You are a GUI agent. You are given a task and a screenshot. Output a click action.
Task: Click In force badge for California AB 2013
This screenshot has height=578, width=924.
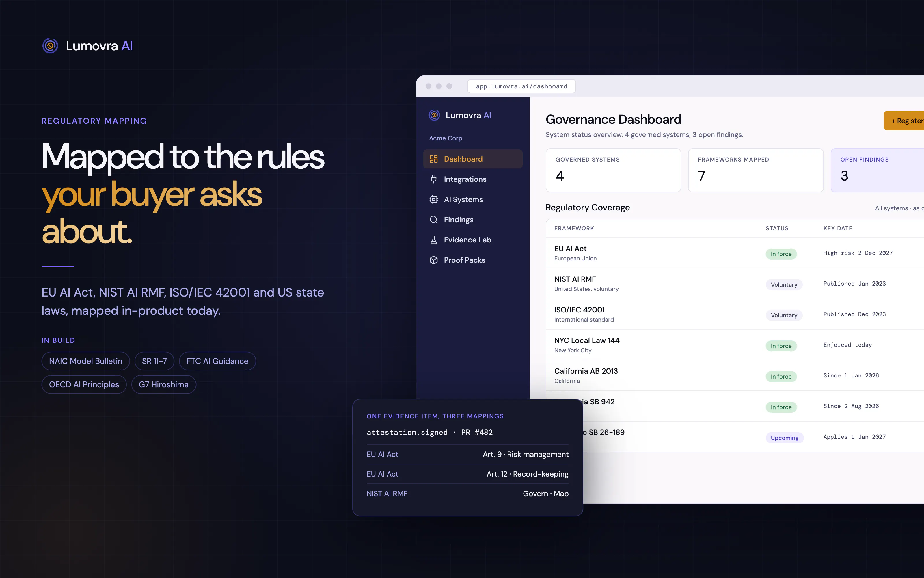781,376
